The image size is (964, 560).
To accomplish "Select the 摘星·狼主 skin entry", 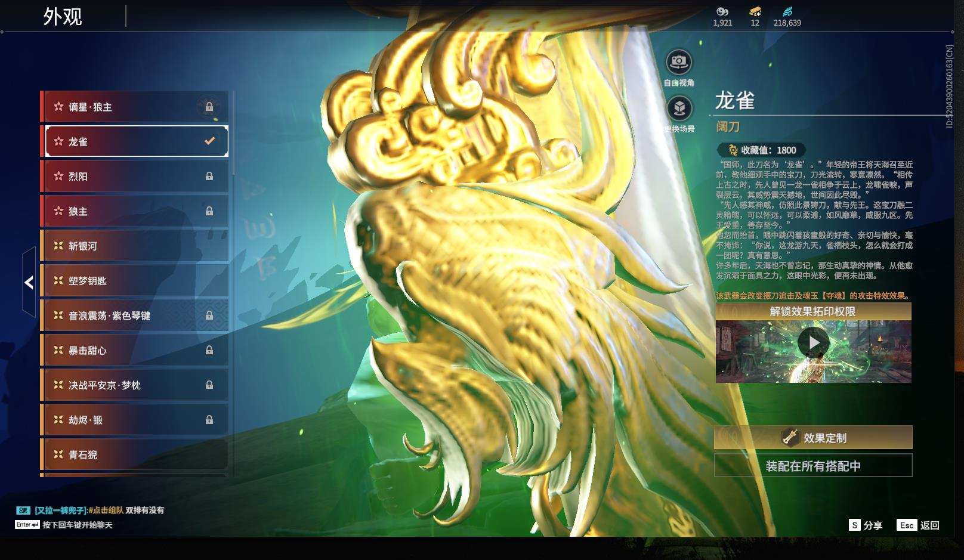I will tap(135, 107).
